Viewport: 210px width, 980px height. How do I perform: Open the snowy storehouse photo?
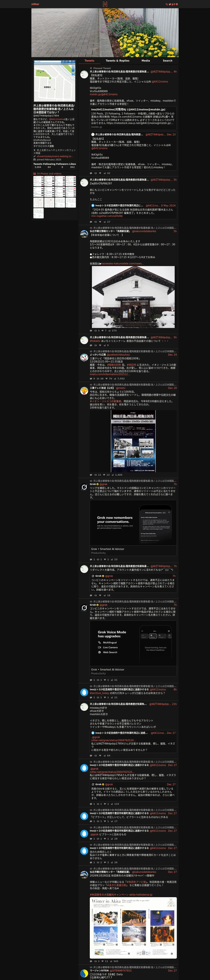(x=133, y=297)
